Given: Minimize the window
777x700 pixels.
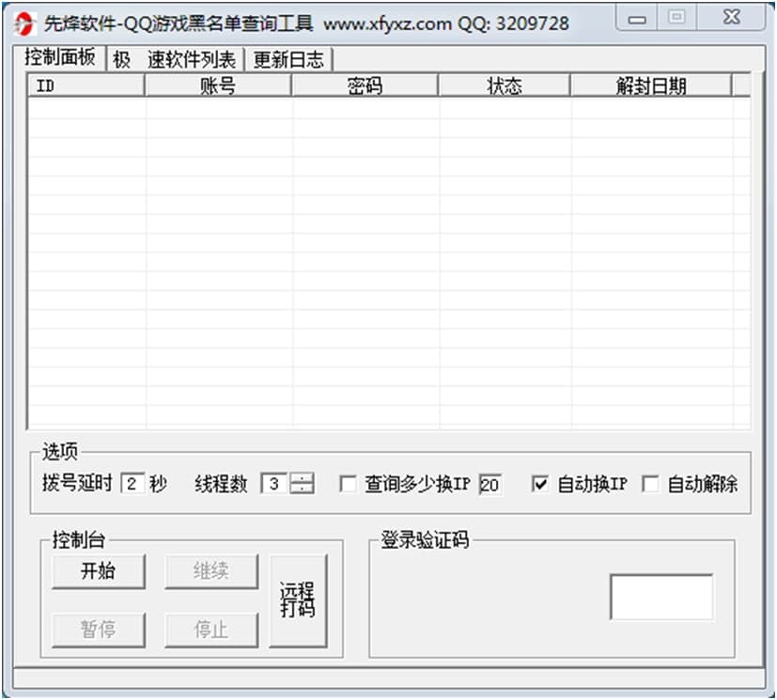Looking at the screenshot, I should pos(637,19).
